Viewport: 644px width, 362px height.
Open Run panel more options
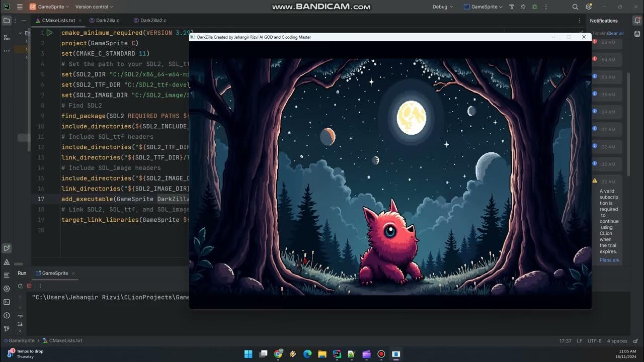pyautogui.click(x=40, y=286)
